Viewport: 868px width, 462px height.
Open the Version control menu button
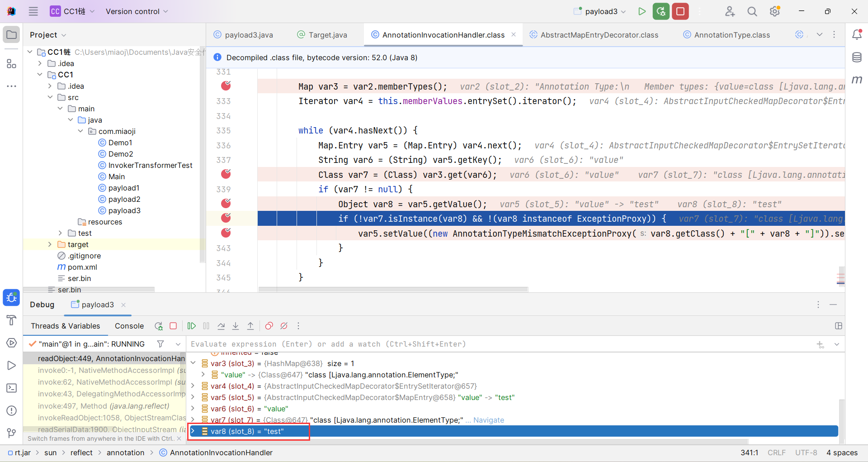(x=137, y=11)
